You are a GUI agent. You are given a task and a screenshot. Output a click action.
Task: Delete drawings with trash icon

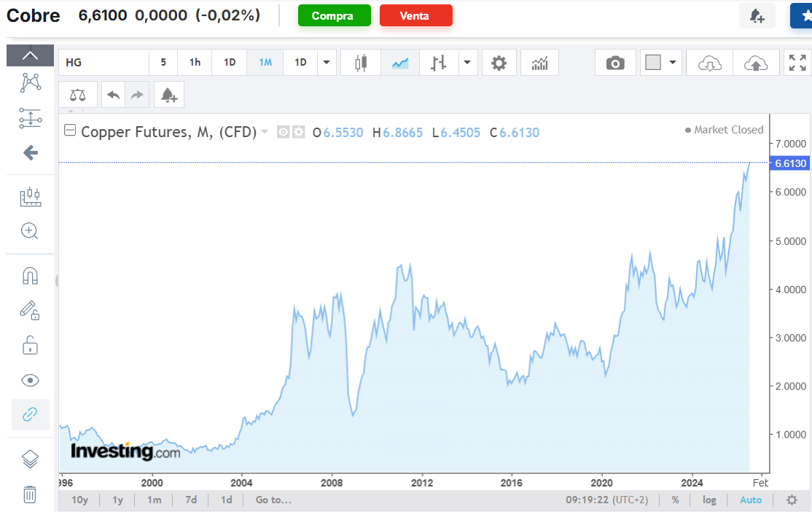coord(30,495)
